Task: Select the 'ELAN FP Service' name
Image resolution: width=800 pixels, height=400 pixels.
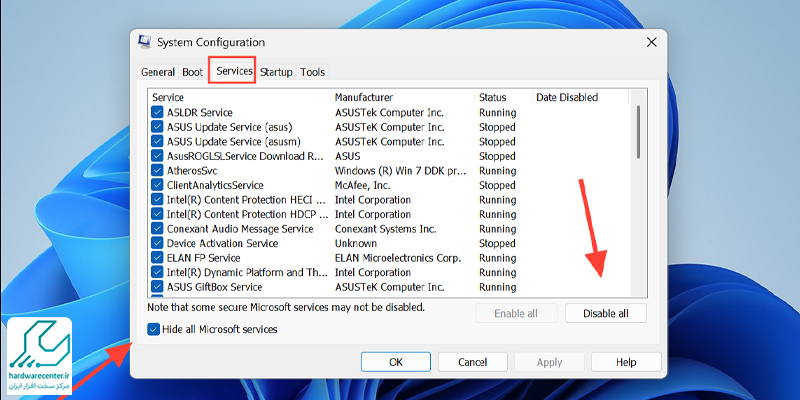Action: (x=203, y=258)
